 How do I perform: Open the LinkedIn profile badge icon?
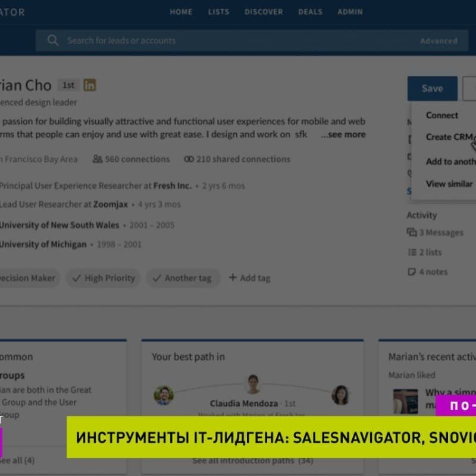pos(90,85)
